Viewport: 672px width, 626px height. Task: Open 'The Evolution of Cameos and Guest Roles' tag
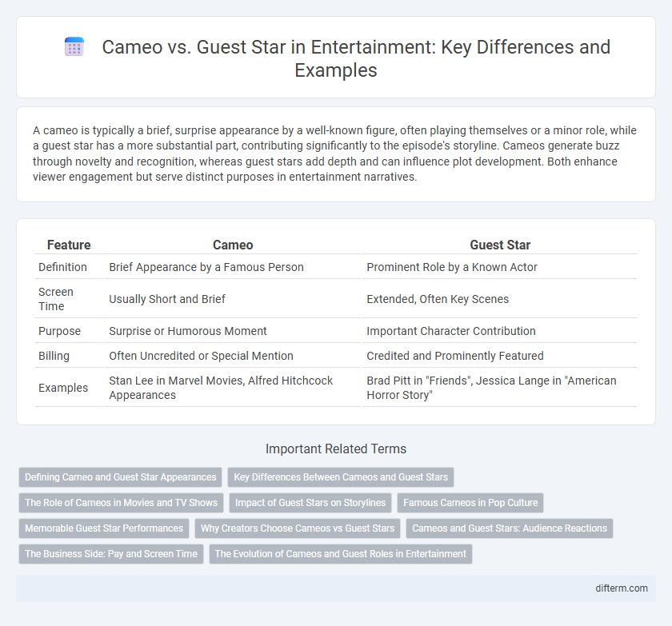coord(340,554)
